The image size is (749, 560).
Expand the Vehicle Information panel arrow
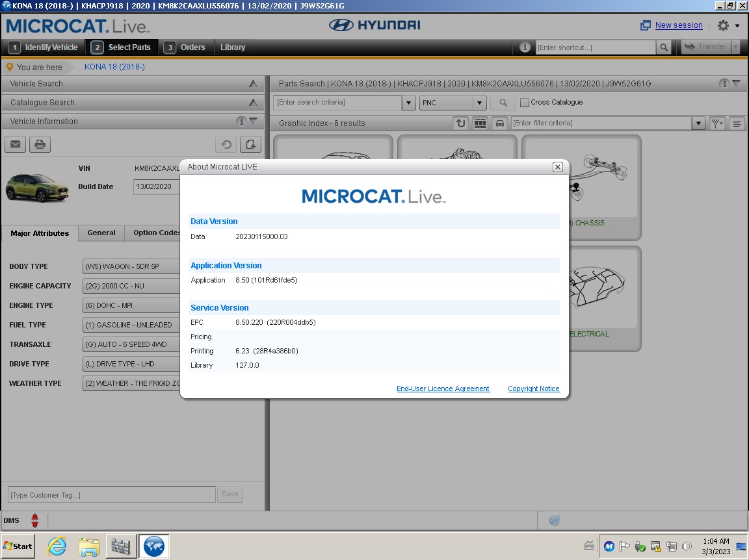click(x=254, y=121)
